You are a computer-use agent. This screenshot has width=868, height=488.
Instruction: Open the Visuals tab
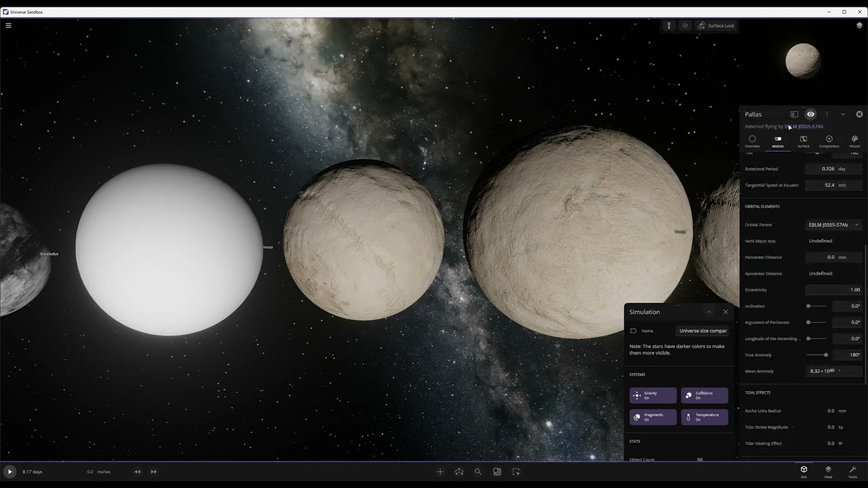[854, 141]
